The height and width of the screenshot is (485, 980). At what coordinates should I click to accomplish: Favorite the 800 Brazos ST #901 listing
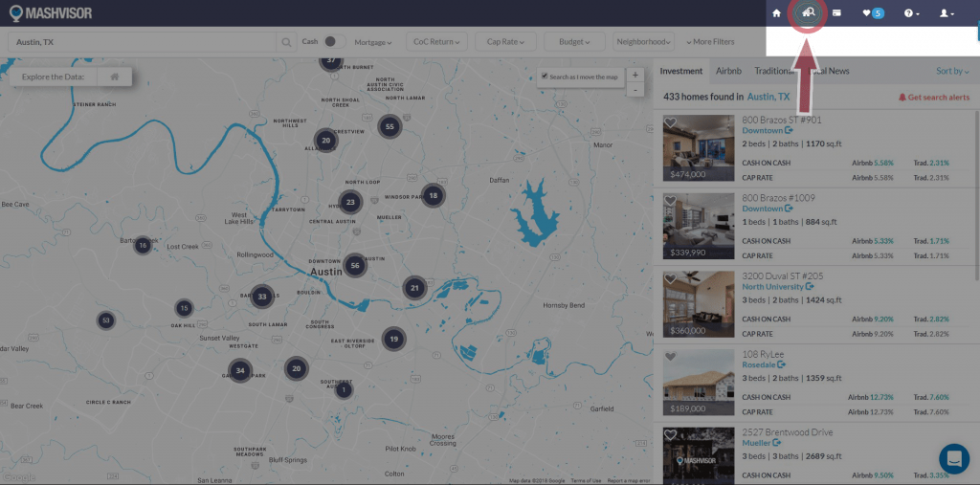tap(670, 123)
